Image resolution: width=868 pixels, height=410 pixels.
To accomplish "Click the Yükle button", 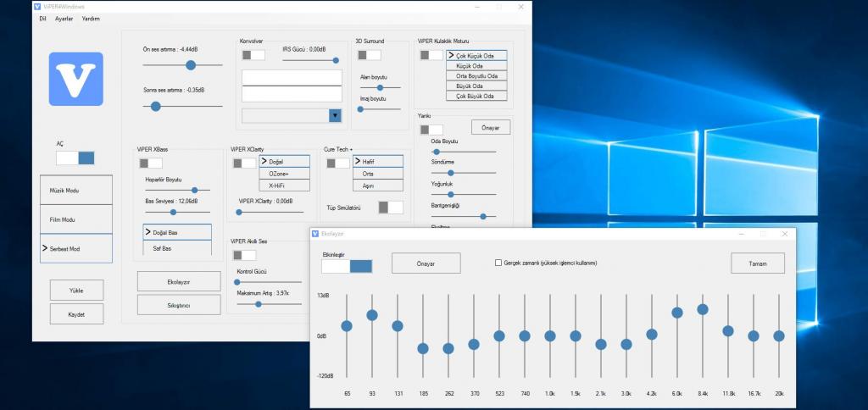I will coord(76,290).
